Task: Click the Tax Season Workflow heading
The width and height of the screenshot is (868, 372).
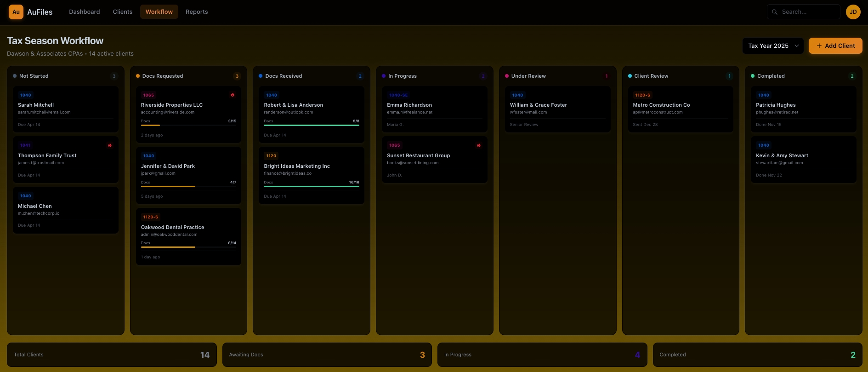Action: click(x=55, y=41)
